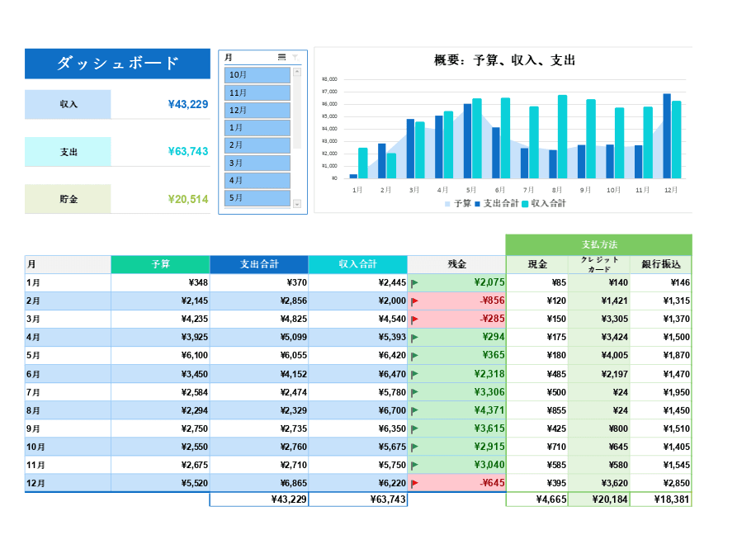The width and height of the screenshot is (756, 535).
Task: Select the chart title 概要:予算、収入、支出
Action: (503, 60)
